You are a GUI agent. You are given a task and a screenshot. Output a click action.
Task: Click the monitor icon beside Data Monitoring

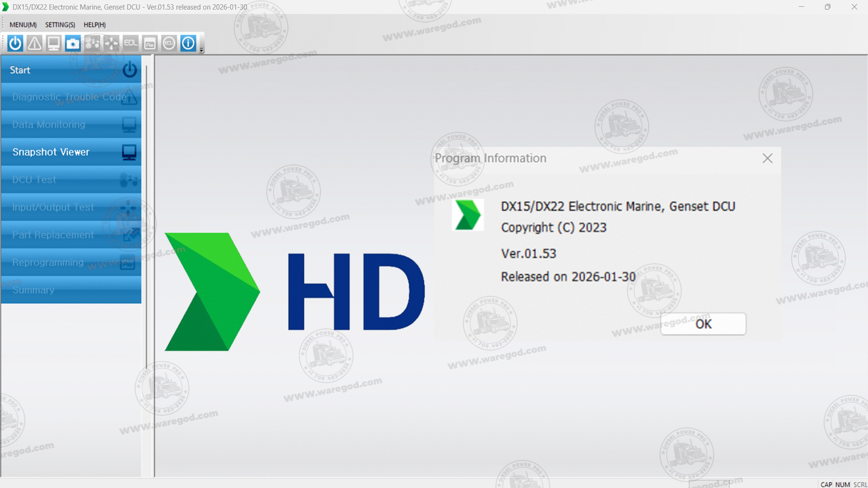129,125
